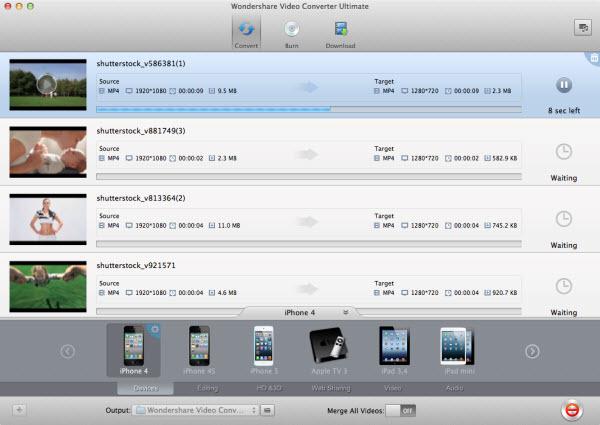Open the Output folder dropdown

[195, 410]
